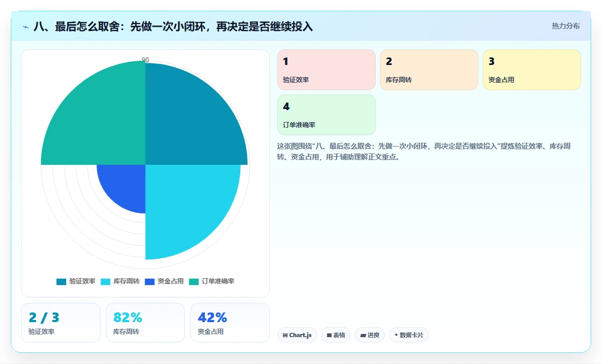Image resolution: width=602 pixels, height=364 pixels.
Task: Click the section title 八、最后怎么取舍
Action: tap(173, 26)
